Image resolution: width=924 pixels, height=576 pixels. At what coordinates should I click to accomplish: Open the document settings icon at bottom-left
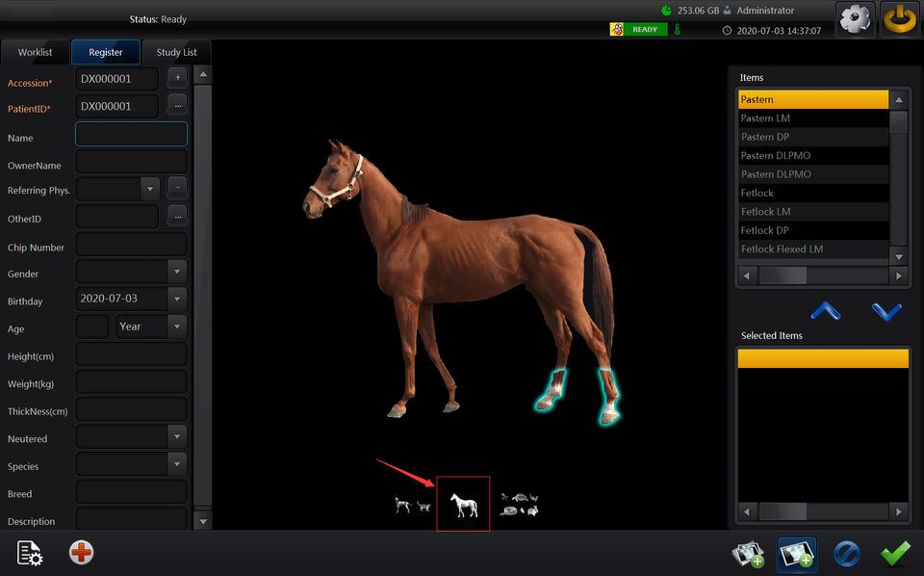coord(30,553)
